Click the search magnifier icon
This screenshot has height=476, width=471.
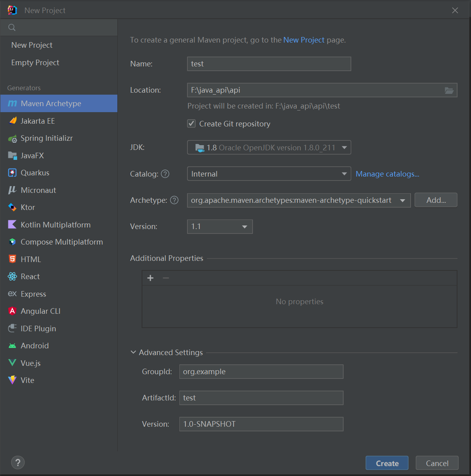tap(12, 27)
